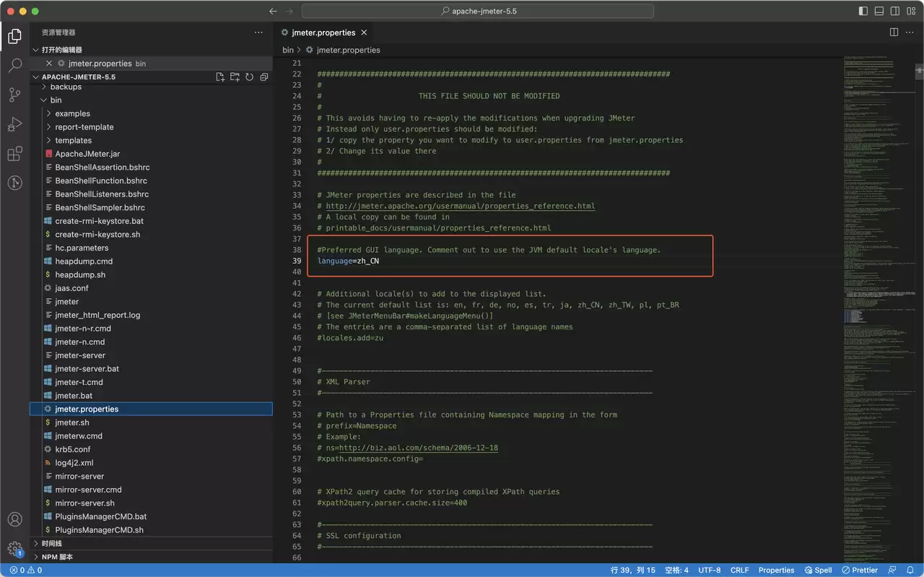Toggle the secondary side bar layout button
Image resolution: width=924 pixels, height=577 pixels.
(895, 12)
